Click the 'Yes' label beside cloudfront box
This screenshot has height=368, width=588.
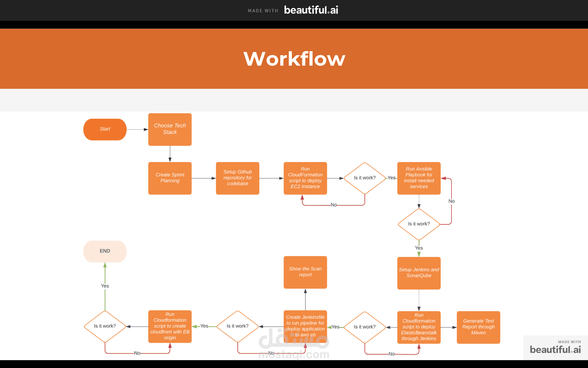[x=204, y=326]
